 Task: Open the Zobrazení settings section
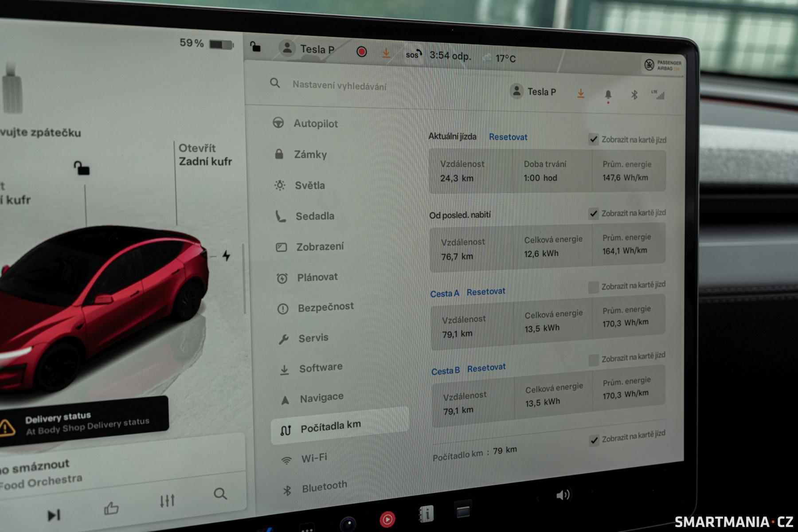pyautogui.click(x=319, y=246)
